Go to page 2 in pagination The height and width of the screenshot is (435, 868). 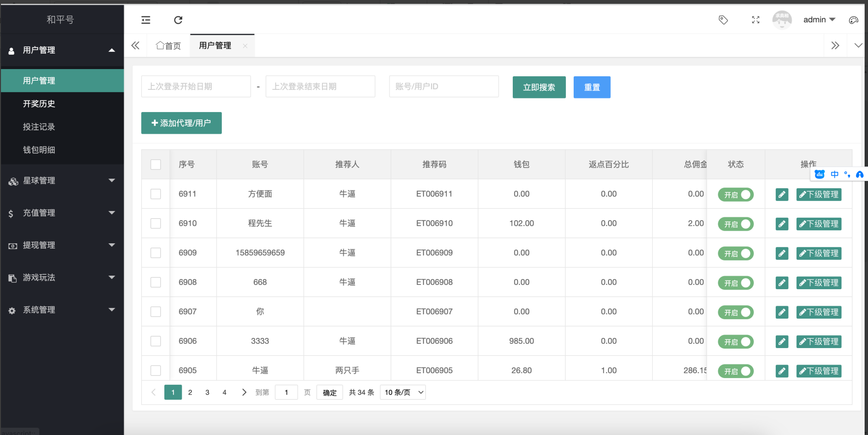[190, 393]
